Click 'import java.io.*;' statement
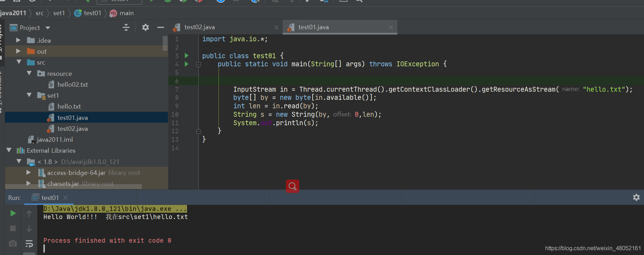The width and height of the screenshot is (644, 255). tap(235, 39)
